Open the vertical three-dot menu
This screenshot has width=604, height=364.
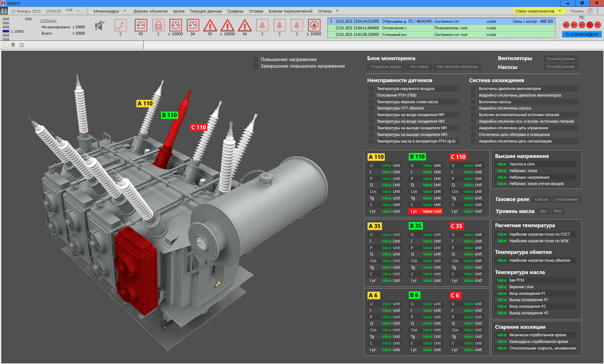click(598, 11)
